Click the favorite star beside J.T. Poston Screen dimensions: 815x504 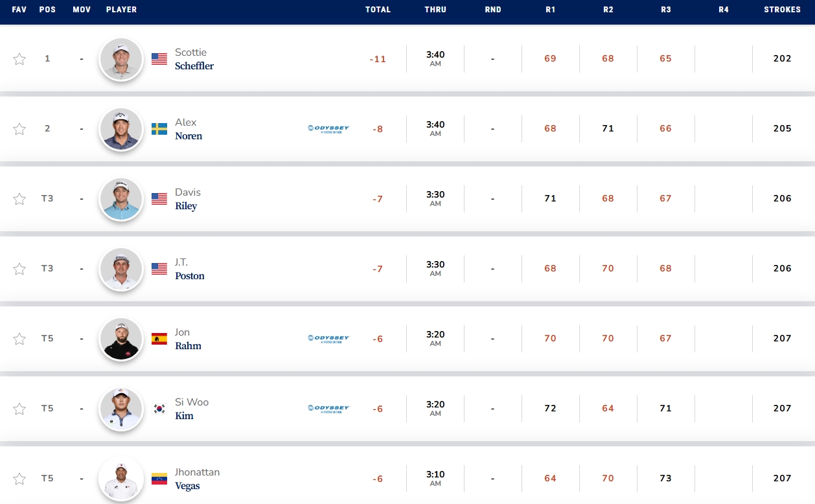coord(19,269)
